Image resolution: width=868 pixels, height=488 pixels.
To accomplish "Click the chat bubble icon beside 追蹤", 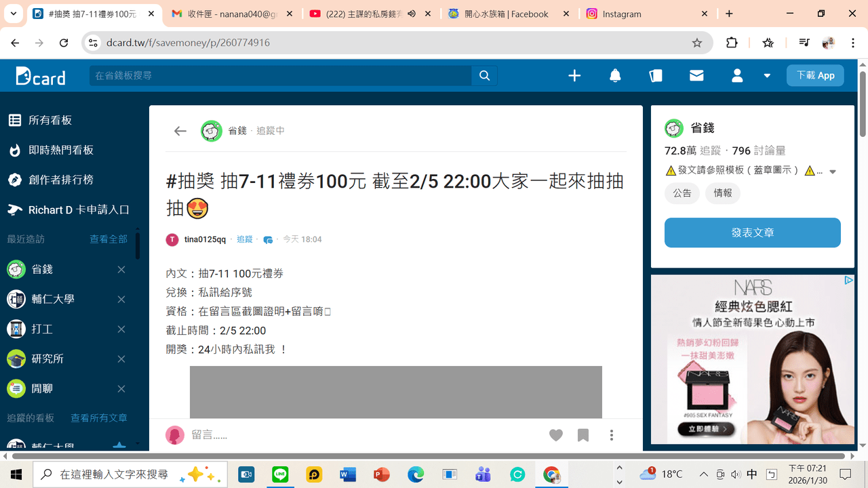I will [268, 239].
